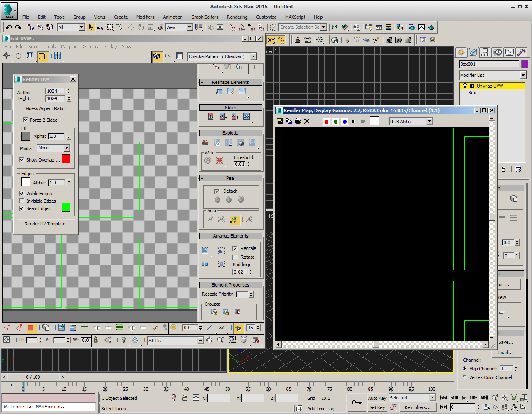
Task: Click the save image icon in Render Map
Action: (x=280, y=121)
